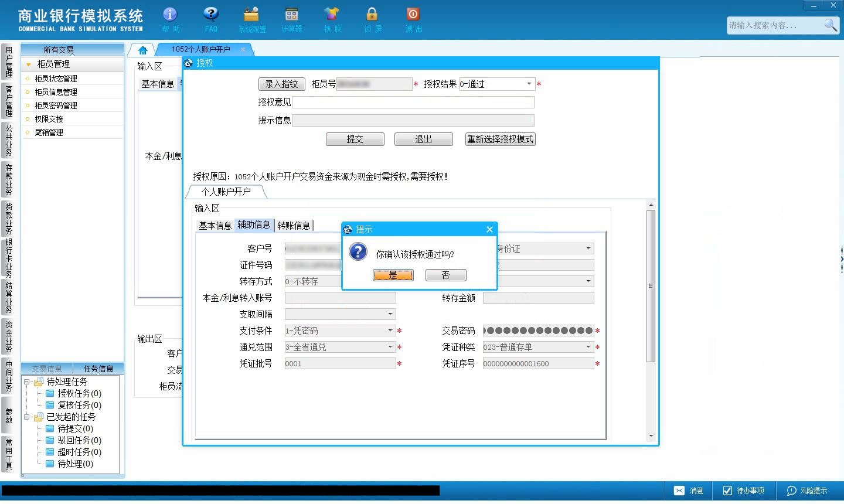Screen dimensions: 844x504
Task: Open the 公共业务 side tab
Action: [x=9, y=140]
